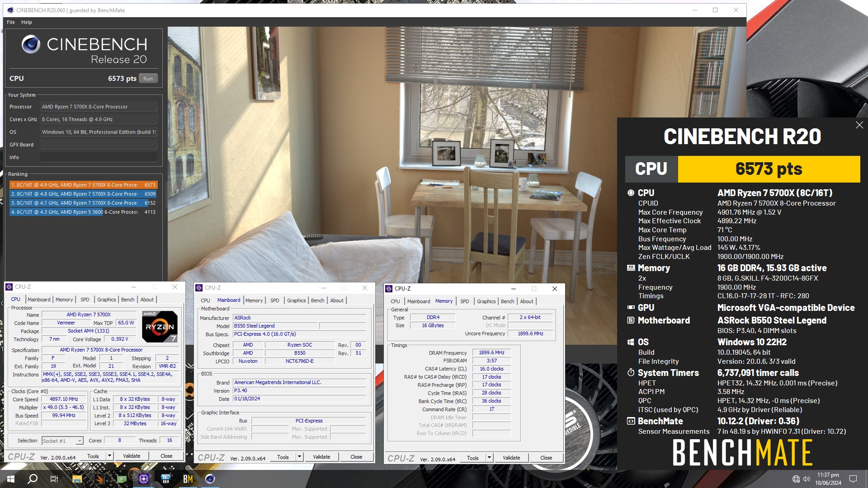Open Task View from the taskbar
This screenshot has height=488, width=868.
click(x=54, y=479)
